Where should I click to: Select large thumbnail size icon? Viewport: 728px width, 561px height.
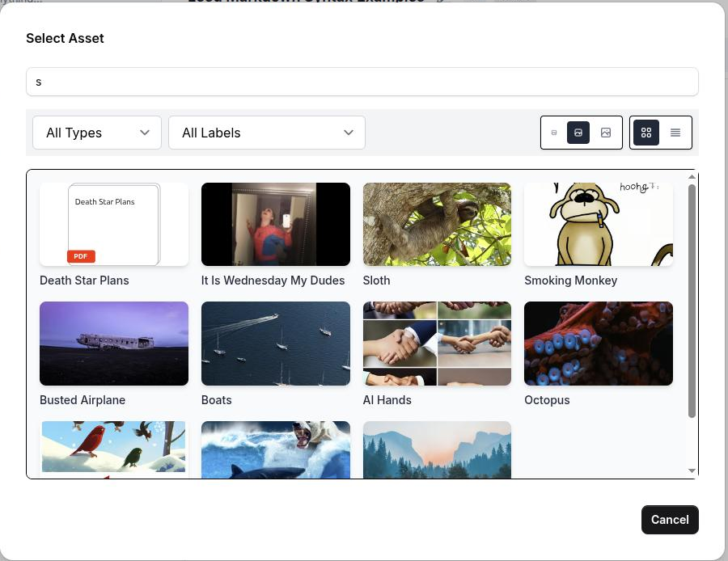tap(605, 133)
